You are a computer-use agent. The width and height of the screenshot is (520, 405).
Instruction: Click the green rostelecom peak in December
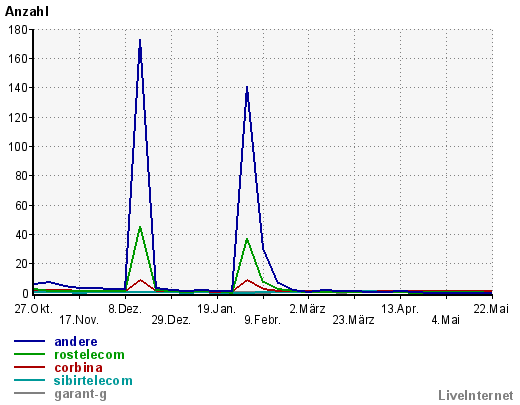[x=140, y=227]
